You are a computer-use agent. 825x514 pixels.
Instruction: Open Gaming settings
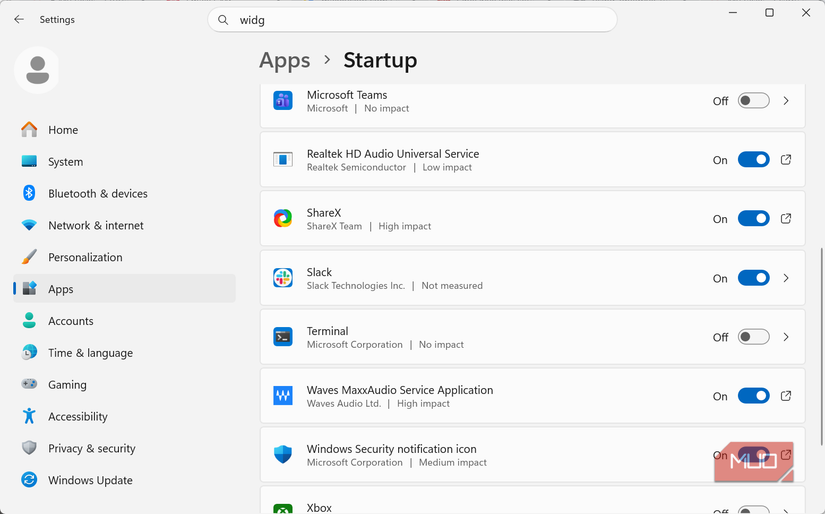point(125,385)
